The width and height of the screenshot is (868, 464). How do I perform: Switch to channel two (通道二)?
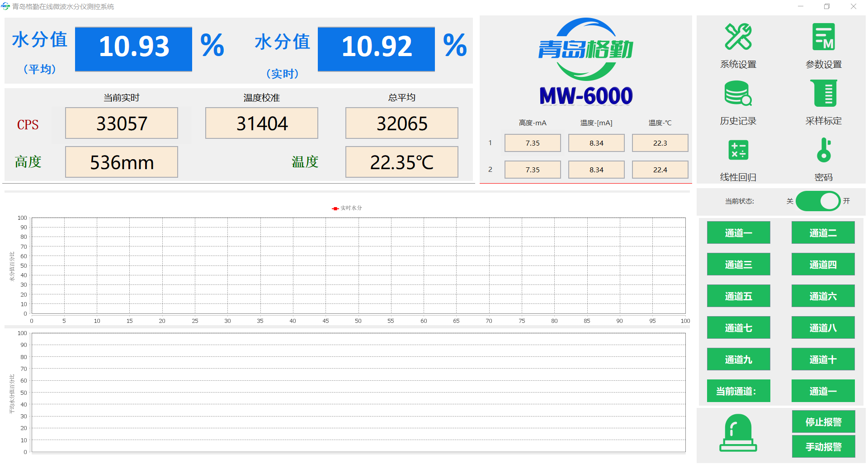(823, 233)
